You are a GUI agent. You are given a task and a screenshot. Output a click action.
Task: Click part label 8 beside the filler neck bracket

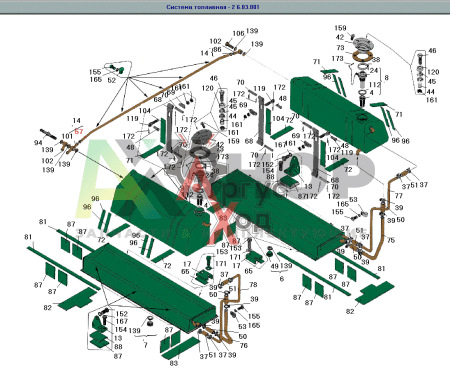point(386,78)
